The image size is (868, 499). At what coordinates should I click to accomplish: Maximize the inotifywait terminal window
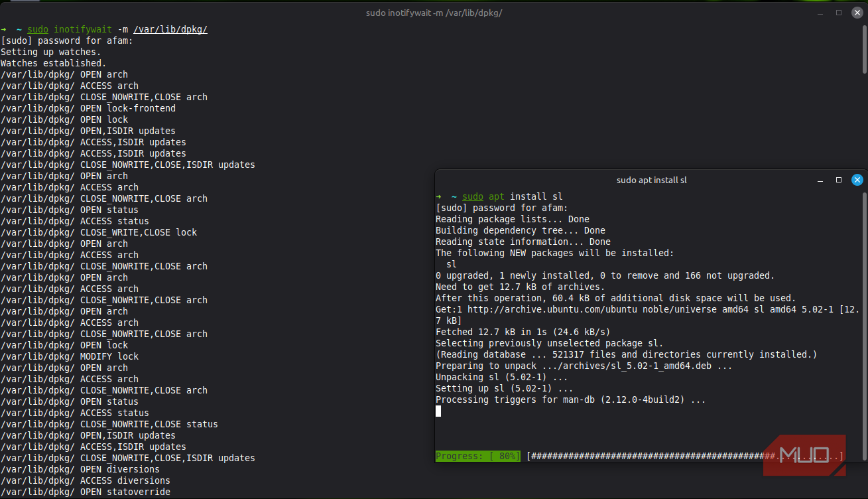pos(839,13)
